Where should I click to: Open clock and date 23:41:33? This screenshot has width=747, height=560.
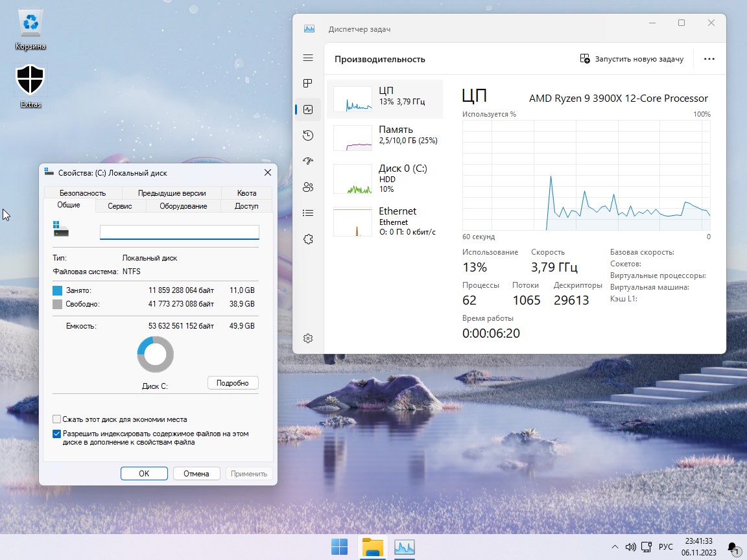click(699, 546)
